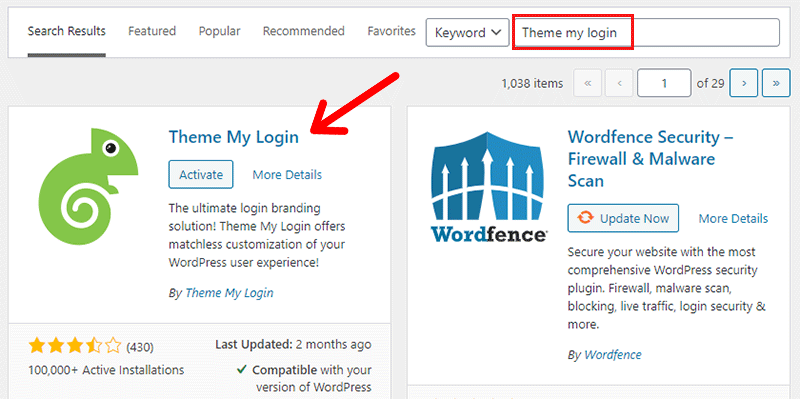Click the Compatible checkmark icon
Viewport: 800px width, 399px height.
[242, 369]
